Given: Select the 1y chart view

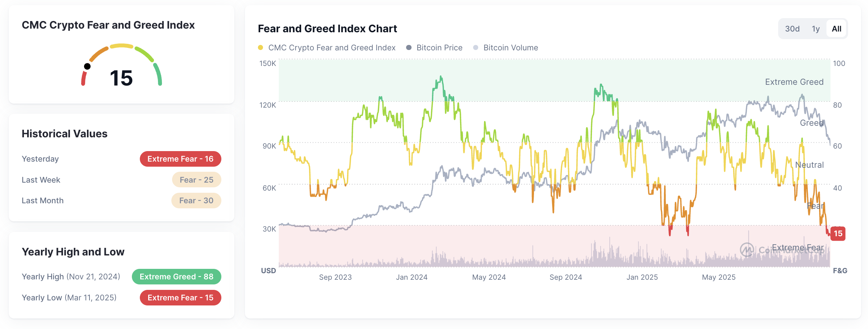Looking at the screenshot, I should [x=816, y=28].
